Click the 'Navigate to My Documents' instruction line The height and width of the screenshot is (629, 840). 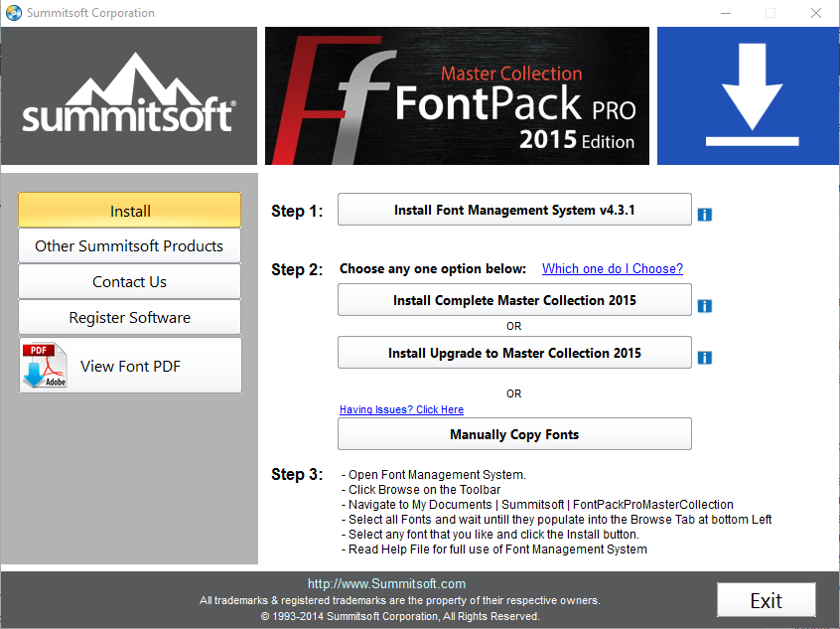537,505
